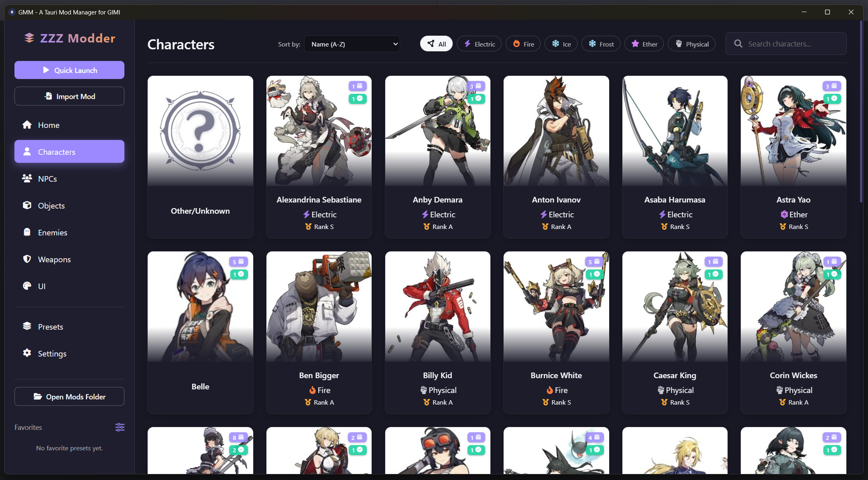Open the Sort by dropdown

(x=352, y=44)
